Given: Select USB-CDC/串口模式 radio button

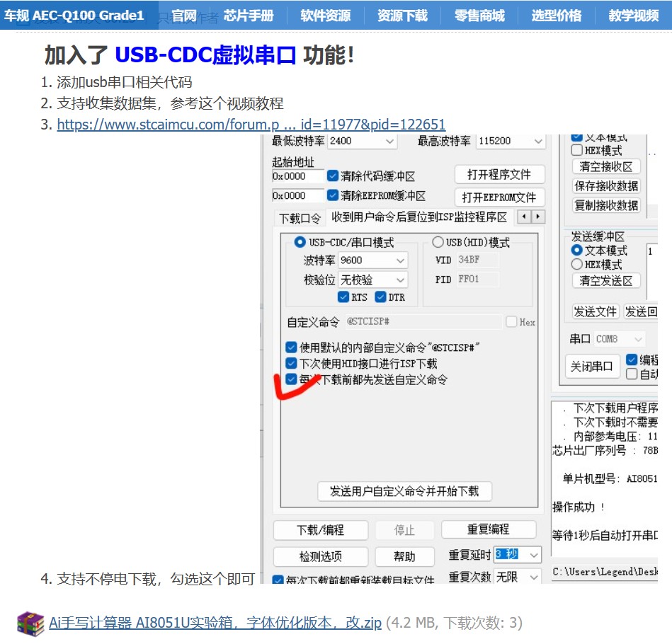Looking at the screenshot, I should (x=300, y=242).
